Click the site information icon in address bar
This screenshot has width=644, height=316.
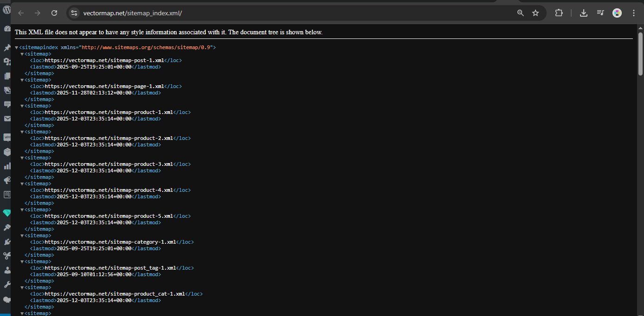74,13
